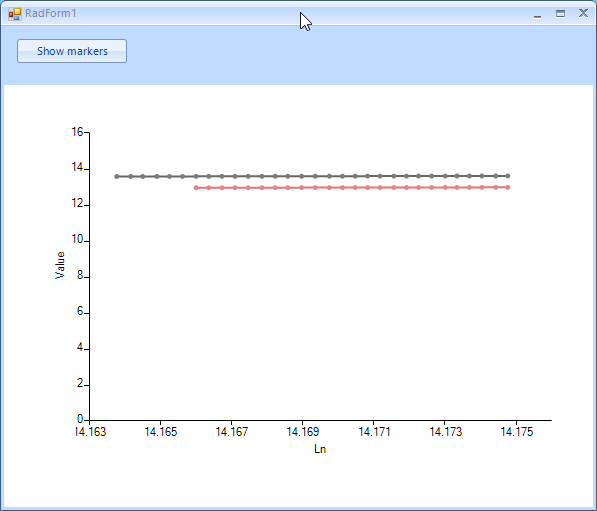
Task: Click the Value axis title
Action: (x=60, y=265)
